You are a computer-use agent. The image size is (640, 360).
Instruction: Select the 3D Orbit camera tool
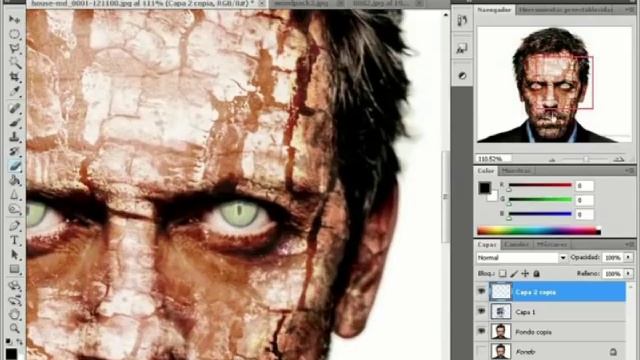[14, 301]
